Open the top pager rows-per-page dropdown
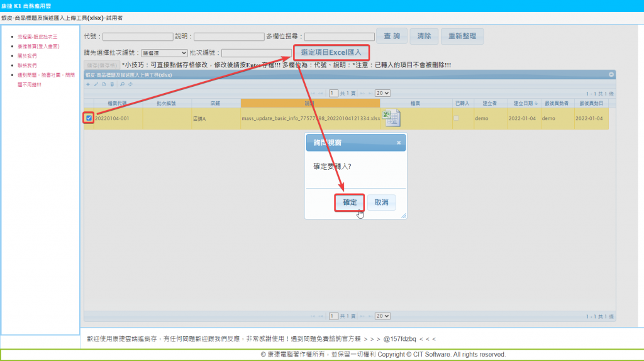 click(382, 93)
